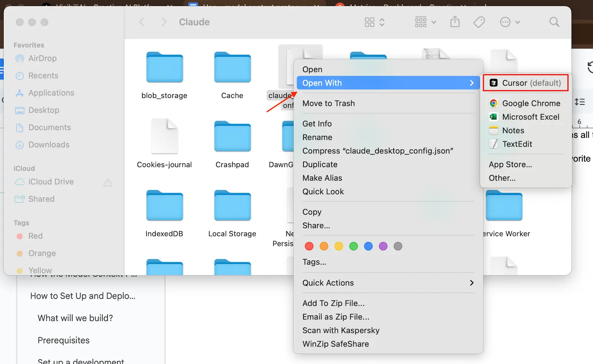Open AirDrop in the Finder sidebar
The height and width of the screenshot is (364, 593).
pyautogui.click(x=36, y=58)
